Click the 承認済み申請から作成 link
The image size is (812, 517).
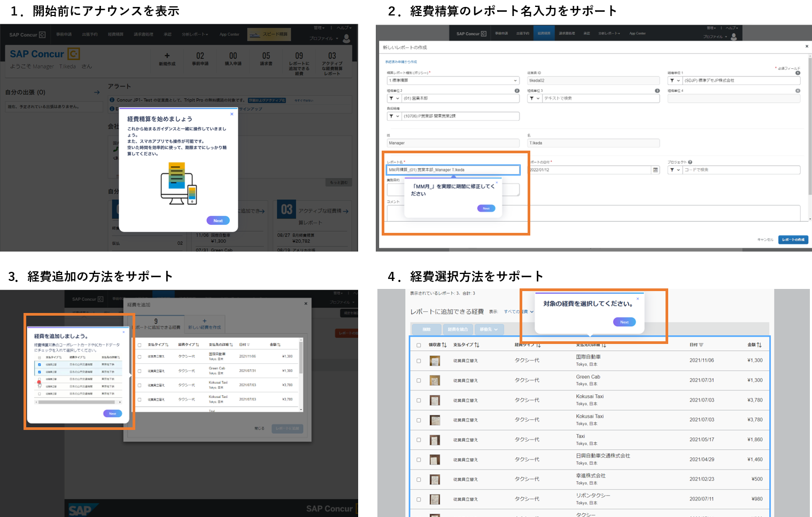(401, 62)
